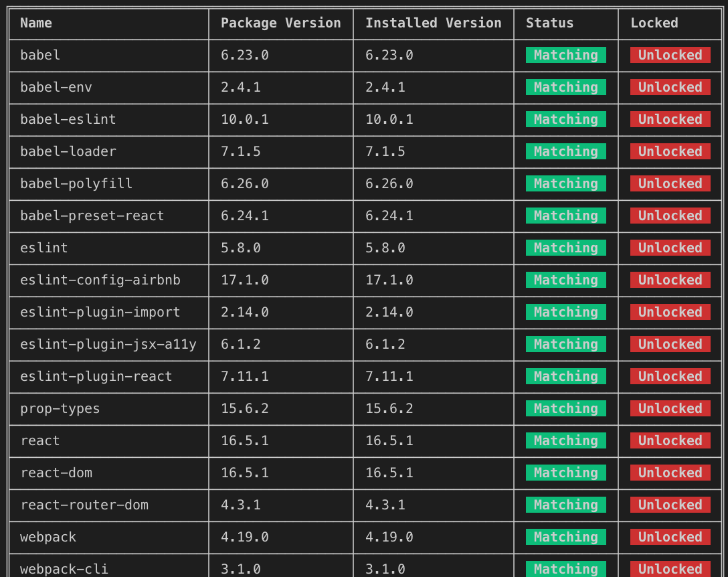Select the babel package name
Viewport: 728px width, 577px height.
40,56
